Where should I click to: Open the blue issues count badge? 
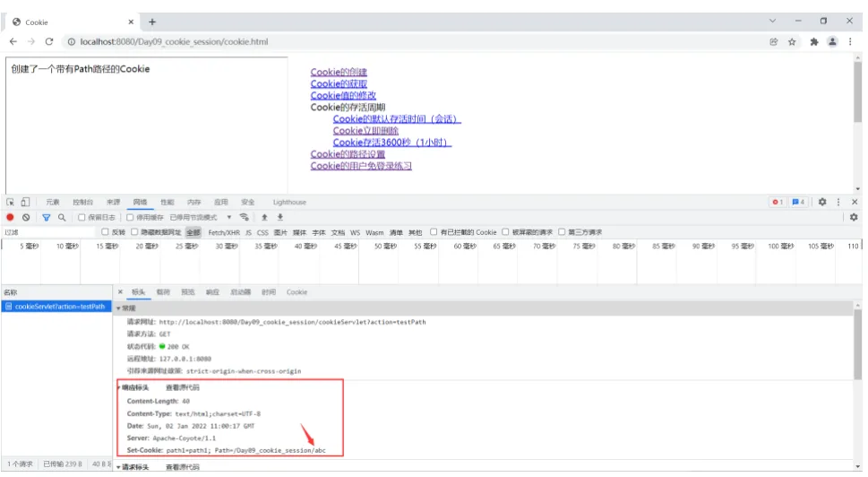coord(798,203)
